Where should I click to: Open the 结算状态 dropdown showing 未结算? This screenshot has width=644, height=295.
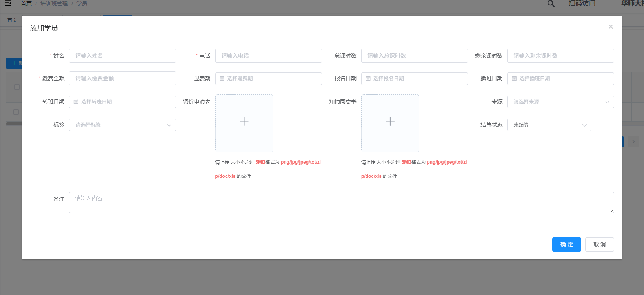[x=549, y=125]
